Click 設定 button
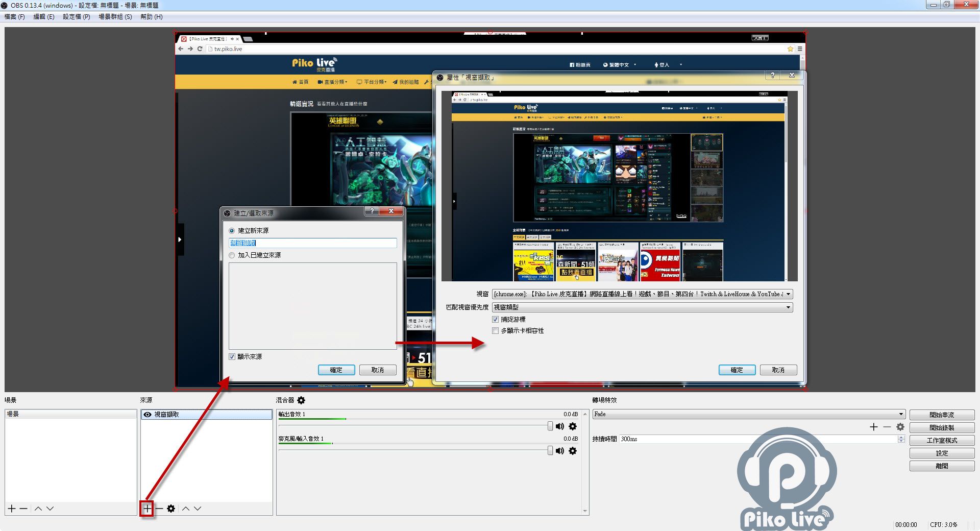 pyautogui.click(x=942, y=453)
